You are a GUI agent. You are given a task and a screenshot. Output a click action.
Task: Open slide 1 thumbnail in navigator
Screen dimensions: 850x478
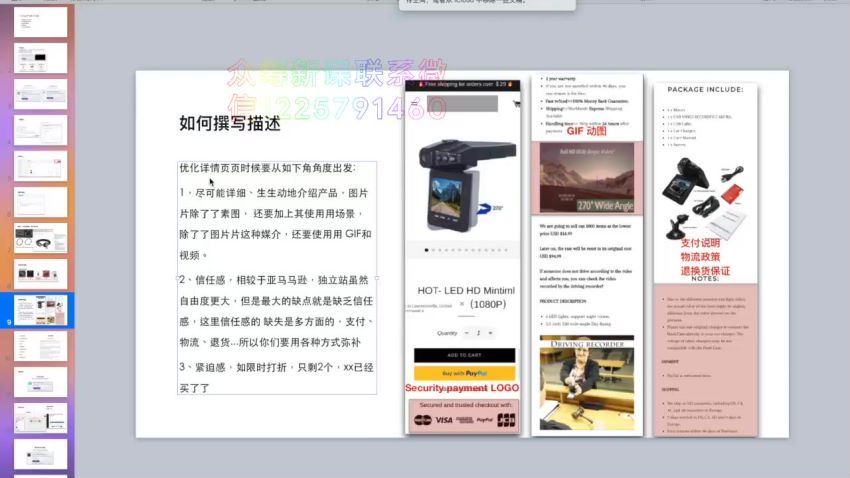[41, 22]
